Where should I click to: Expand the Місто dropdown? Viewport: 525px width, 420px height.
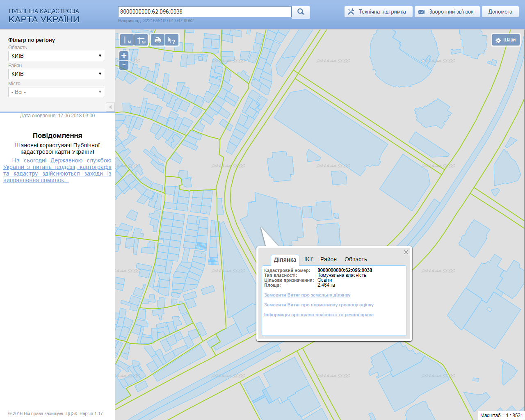[56, 92]
